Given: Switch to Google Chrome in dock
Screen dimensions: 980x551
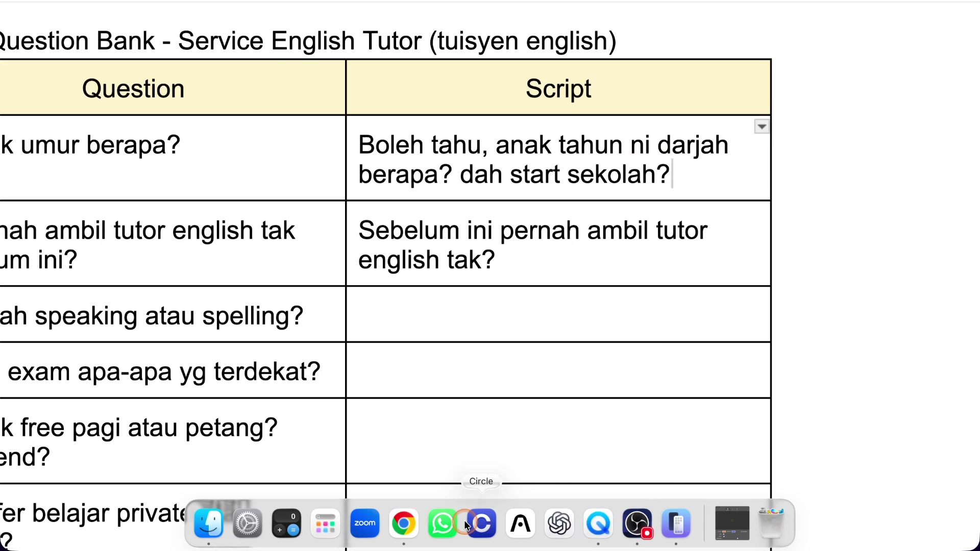Looking at the screenshot, I should 404,523.
